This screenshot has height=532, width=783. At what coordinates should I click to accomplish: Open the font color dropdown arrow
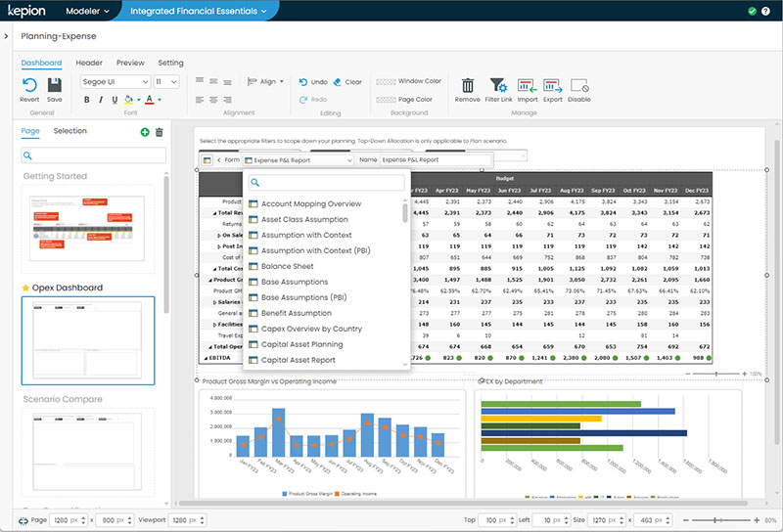point(160,100)
